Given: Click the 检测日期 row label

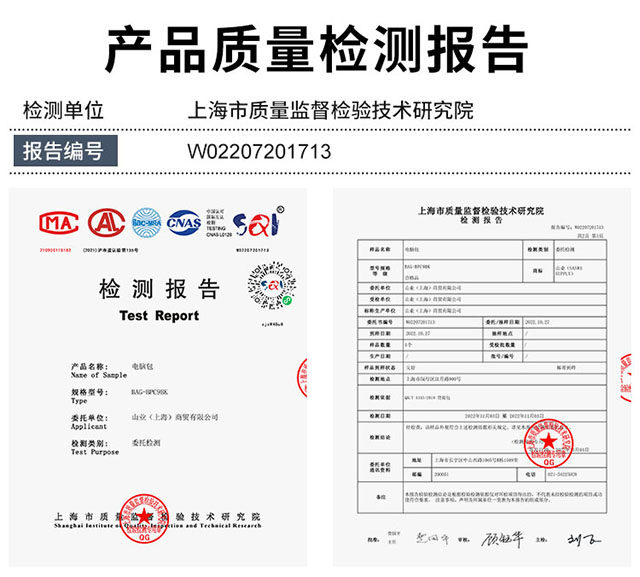Looking at the screenshot, I should 380,416.
